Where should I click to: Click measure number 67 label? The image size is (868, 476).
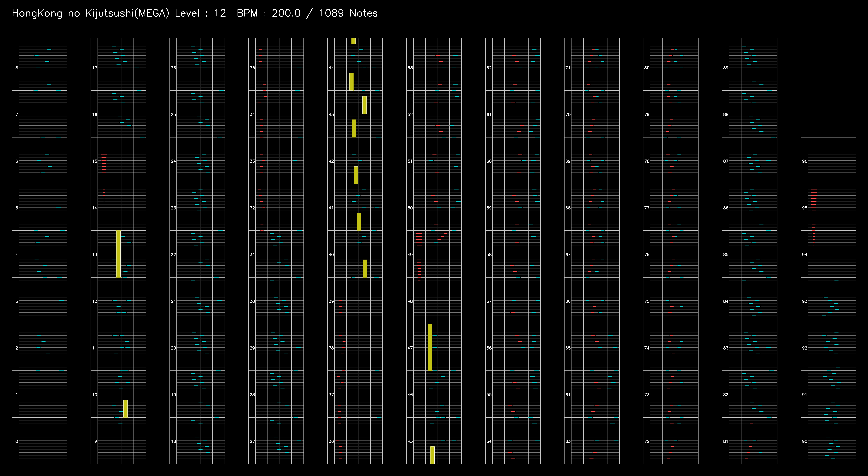pyautogui.click(x=568, y=255)
